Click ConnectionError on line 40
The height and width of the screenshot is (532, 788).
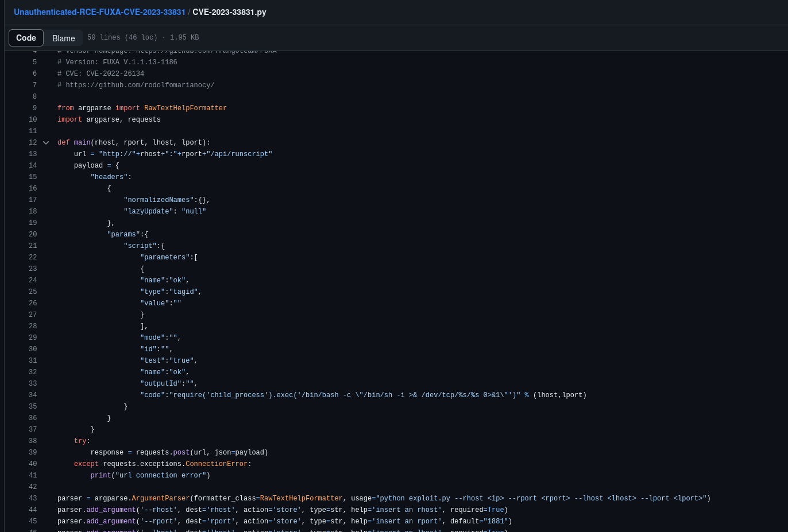click(217, 464)
